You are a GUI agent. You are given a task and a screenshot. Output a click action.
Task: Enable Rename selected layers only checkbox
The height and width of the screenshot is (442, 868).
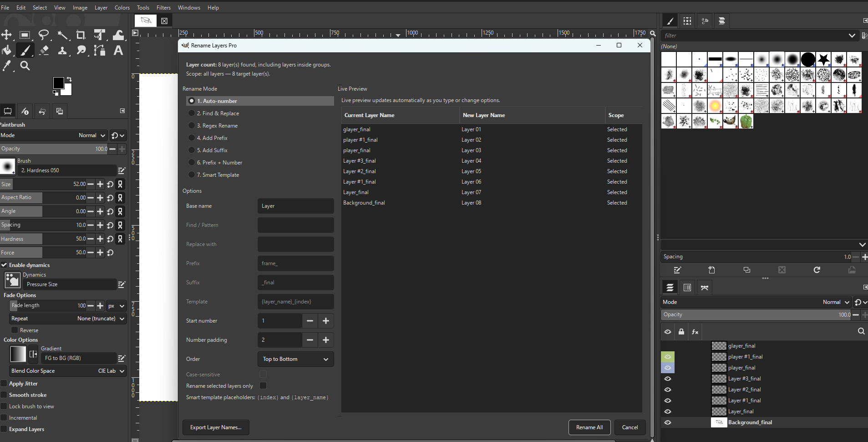click(x=263, y=386)
